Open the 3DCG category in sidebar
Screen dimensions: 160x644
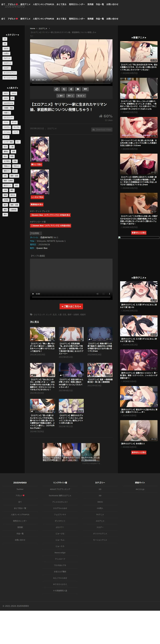click(6, 49)
